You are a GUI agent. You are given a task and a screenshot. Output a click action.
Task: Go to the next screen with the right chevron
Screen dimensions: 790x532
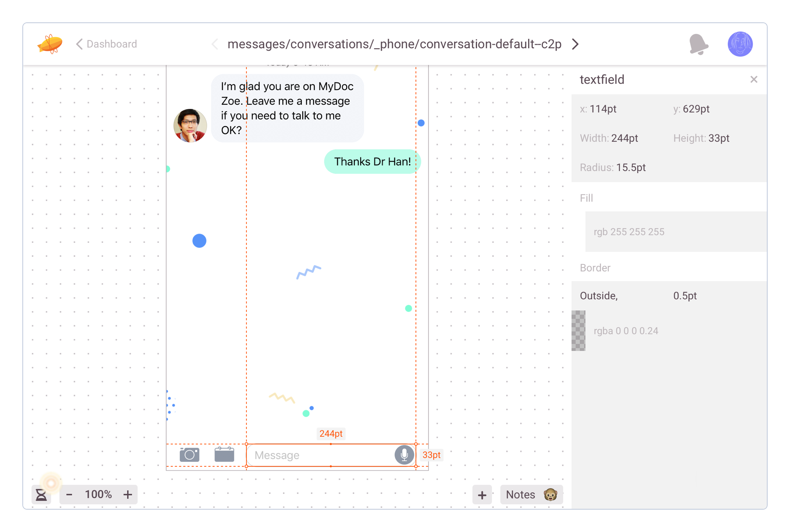[575, 44]
